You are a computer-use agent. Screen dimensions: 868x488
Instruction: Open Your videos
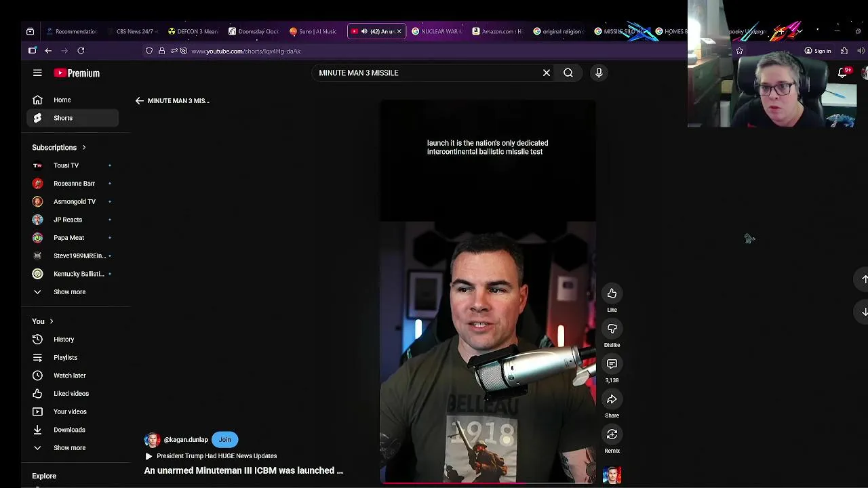pyautogui.click(x=73, y=411)
